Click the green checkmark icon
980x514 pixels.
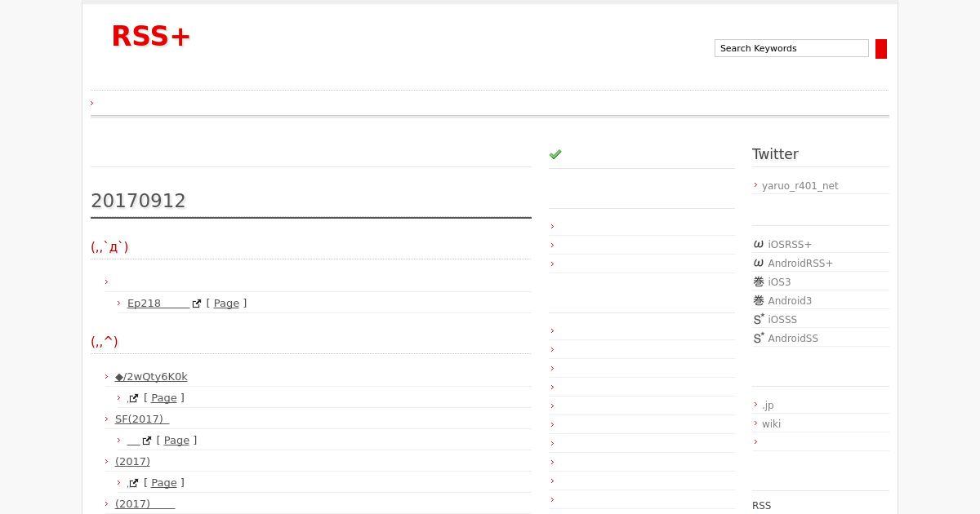[x=555, y=154]
